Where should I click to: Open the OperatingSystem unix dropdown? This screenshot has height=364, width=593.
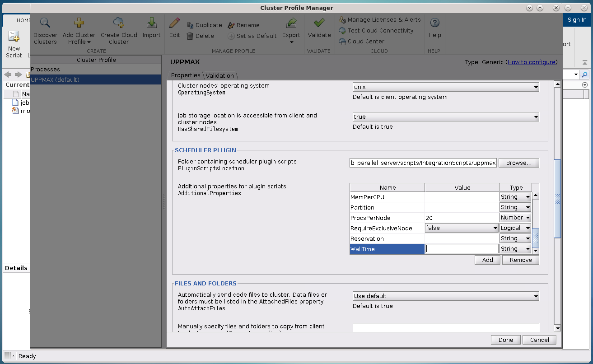[x=445, y=87]
